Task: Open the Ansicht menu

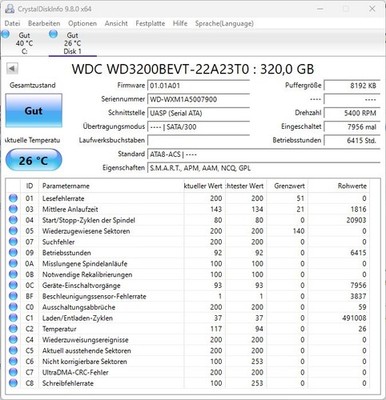Action: coord(116,23)
